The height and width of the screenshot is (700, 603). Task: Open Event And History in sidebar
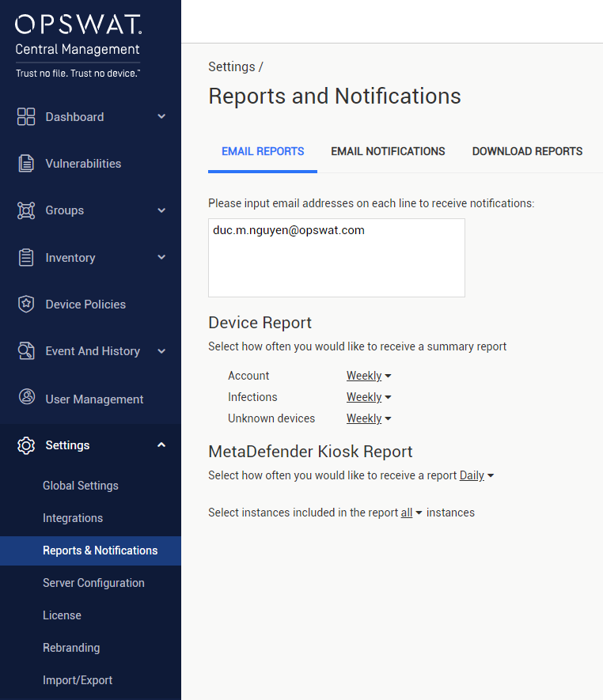[x=93, y=351]
